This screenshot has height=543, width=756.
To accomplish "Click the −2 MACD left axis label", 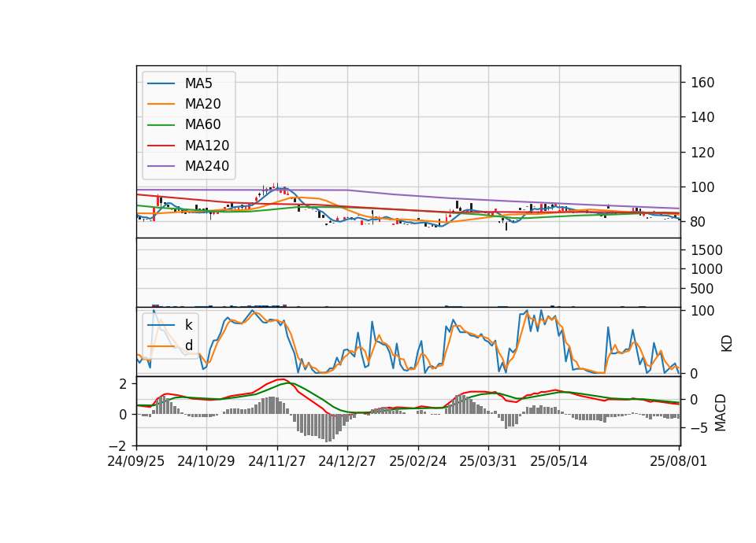I will pyautogui.click(x=119, y=445).
